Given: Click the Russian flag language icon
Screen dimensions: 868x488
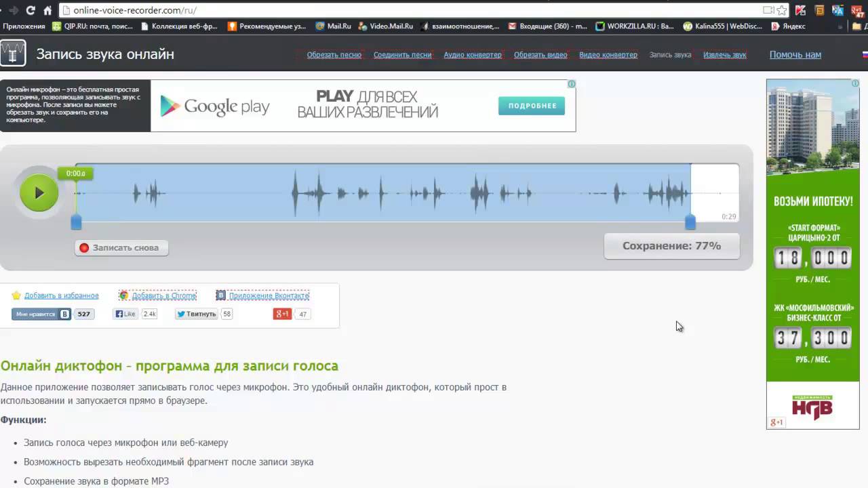Looking at the screenshot, I should [x=865, y=55].
